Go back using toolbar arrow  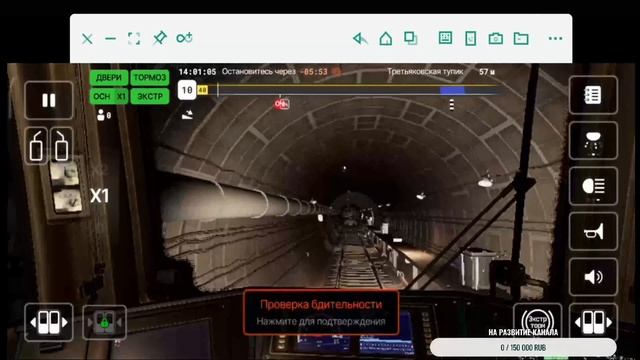[x=360, y=38]
